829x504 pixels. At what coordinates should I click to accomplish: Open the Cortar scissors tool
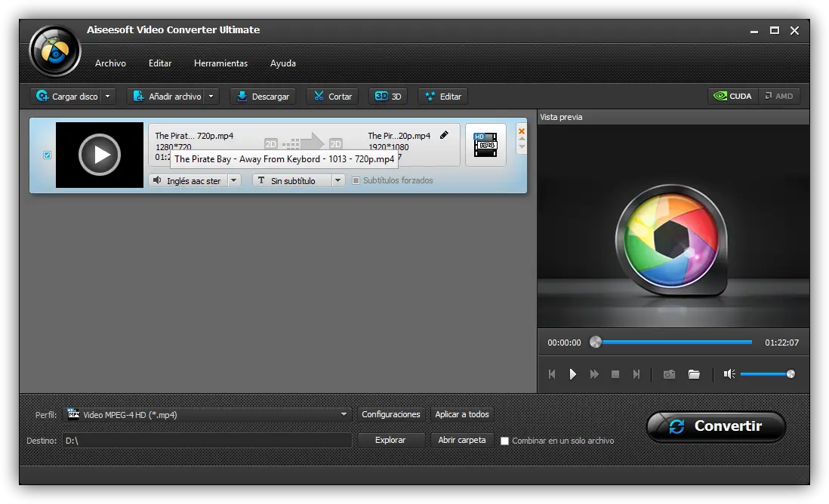click(x=332, y=96)
